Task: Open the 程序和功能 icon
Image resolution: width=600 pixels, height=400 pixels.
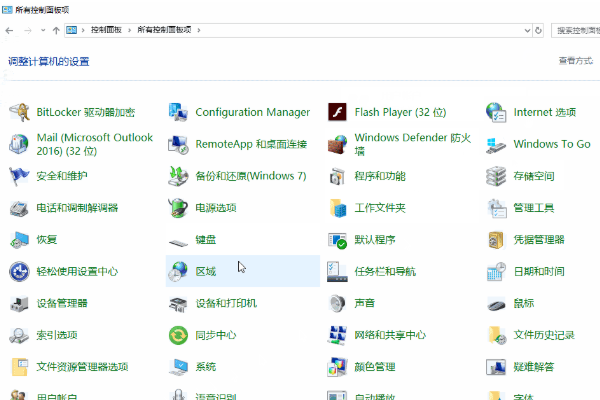Action: (x=337, y=176)
